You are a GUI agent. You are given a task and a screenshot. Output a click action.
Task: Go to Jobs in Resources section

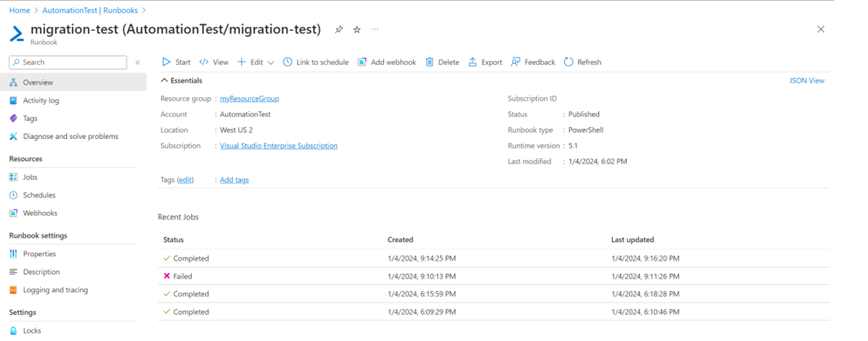click(x=30, y=177)
